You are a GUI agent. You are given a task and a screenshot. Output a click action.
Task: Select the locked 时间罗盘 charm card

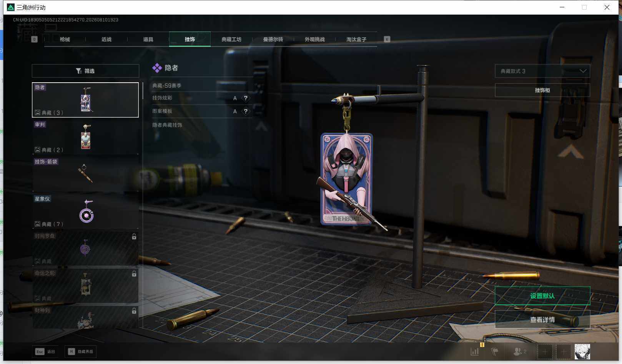pyautogui.click(x=85, y=248)
